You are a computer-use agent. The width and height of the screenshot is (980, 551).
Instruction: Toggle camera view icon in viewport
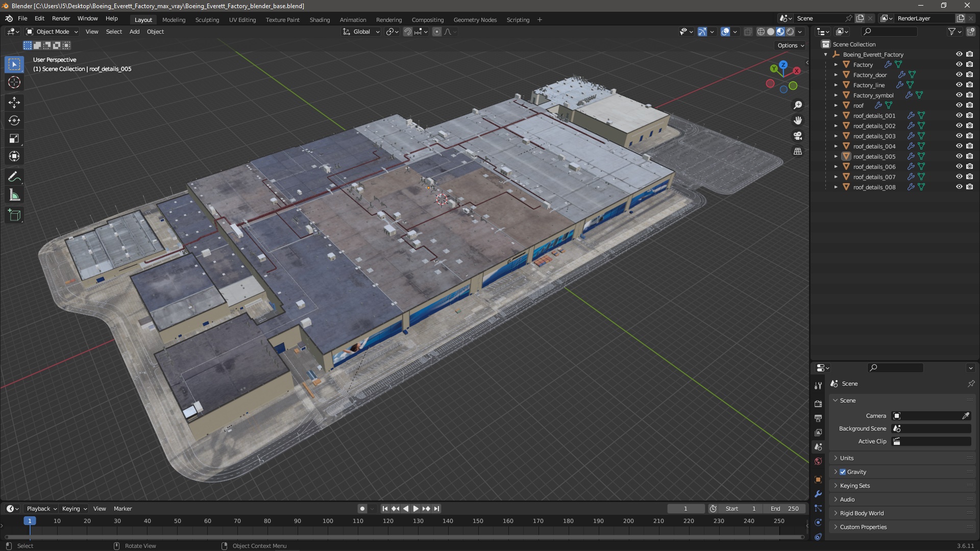click(797, 136)
